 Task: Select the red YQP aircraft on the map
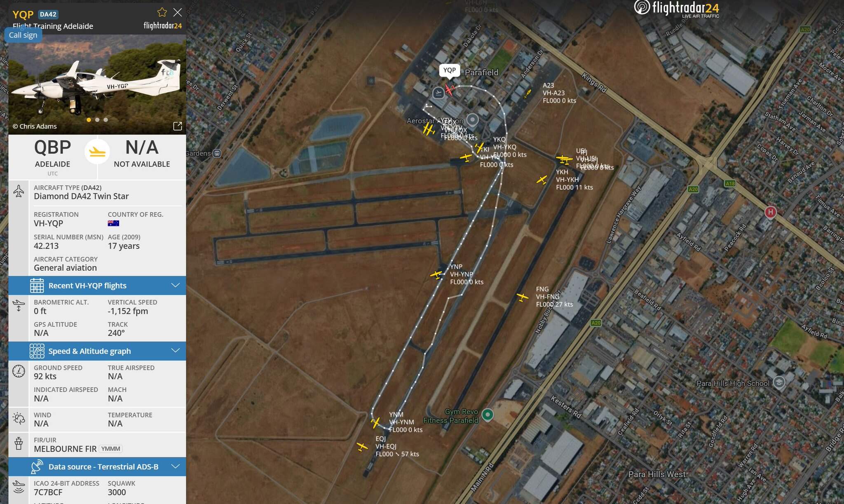pos(449,89)
